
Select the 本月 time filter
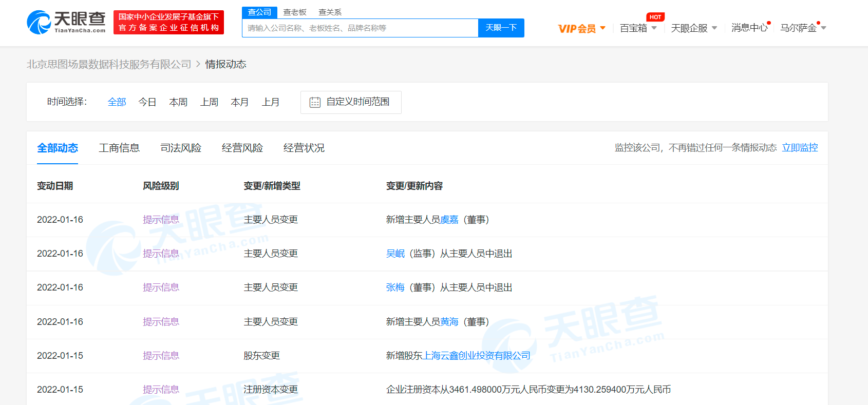point(240,102)
